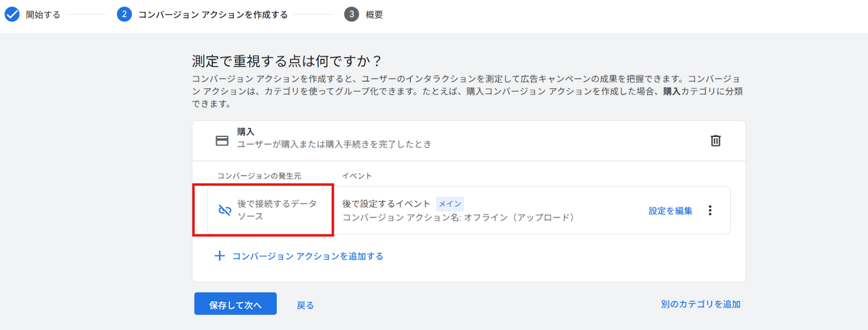Click the credit card icon beside 購入
The height and width of the screenshot is (330, 868).
pyautogui.click(x=222, y=141)
